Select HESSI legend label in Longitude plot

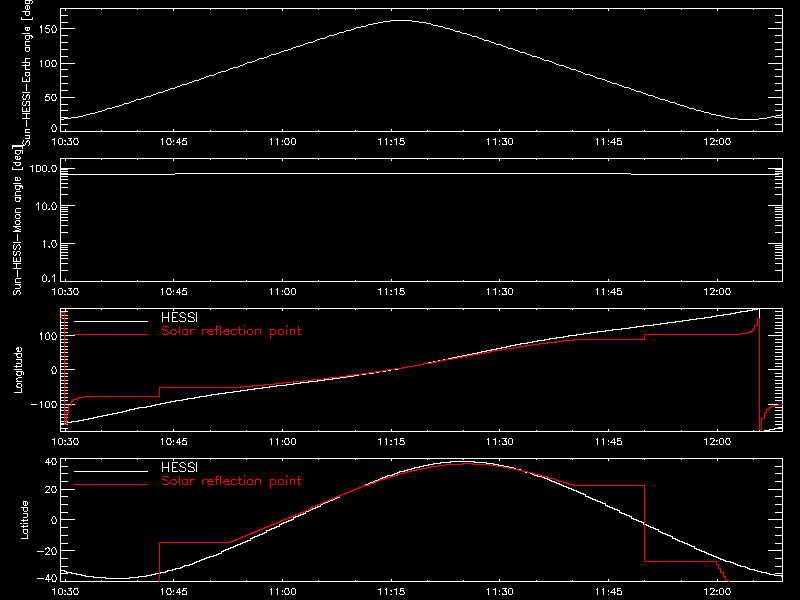click(x=179, y=317)
